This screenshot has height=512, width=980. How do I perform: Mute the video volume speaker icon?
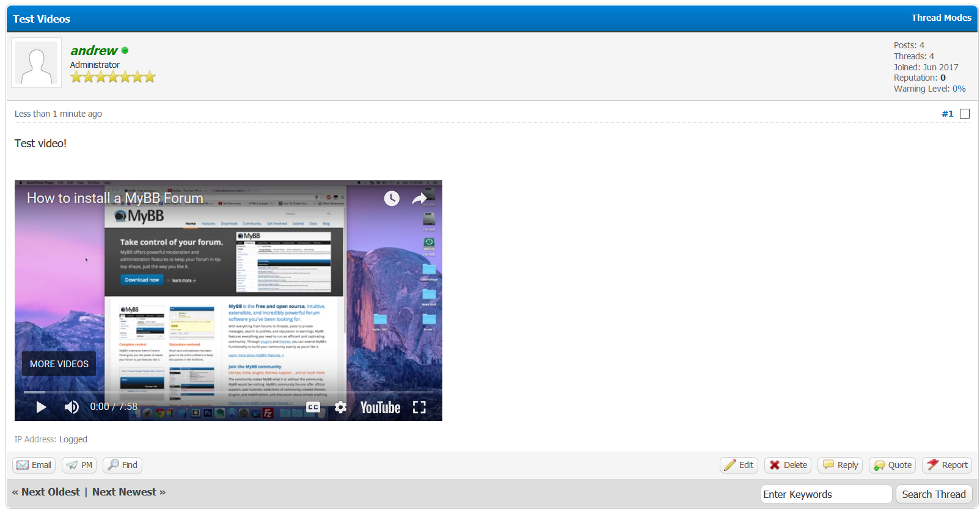tap(71, 407)
